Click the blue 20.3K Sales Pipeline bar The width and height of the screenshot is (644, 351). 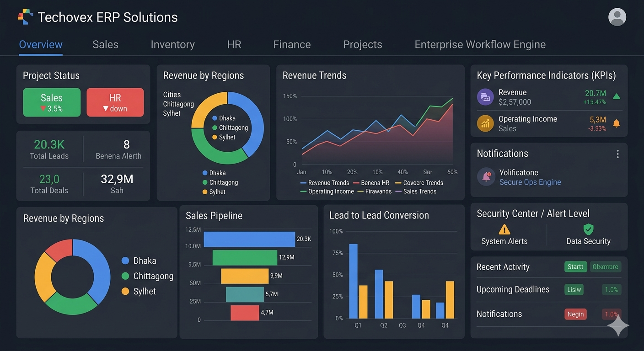[x=249, y=239]
